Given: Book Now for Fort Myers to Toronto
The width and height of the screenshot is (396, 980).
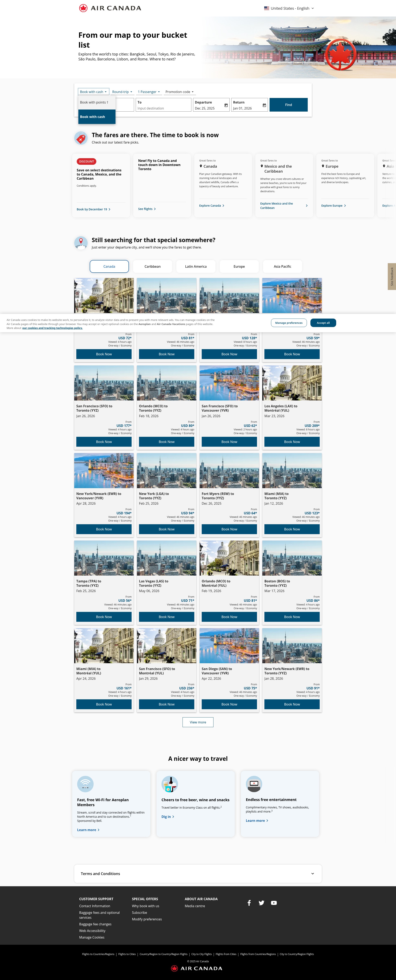Looking at the screenshot, I should click(x=229, y=529).
